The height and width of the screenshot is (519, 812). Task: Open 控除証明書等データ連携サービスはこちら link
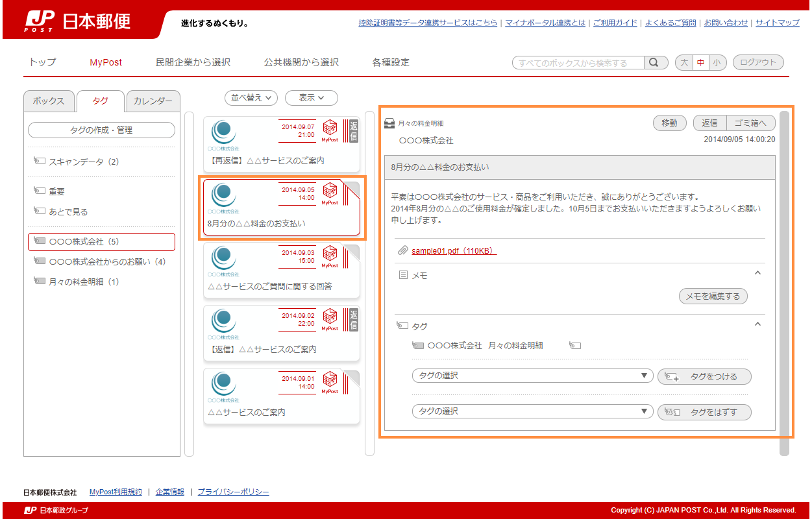click(428, 23)
